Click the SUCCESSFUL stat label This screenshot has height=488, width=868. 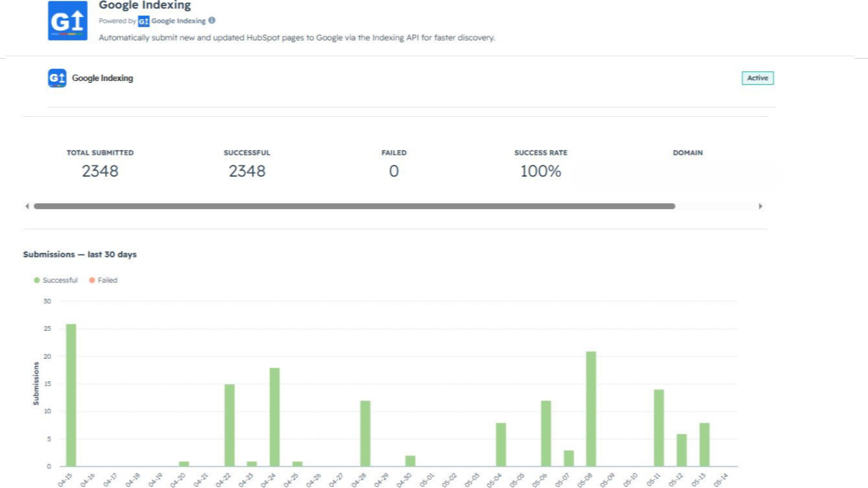click(247, 153)
